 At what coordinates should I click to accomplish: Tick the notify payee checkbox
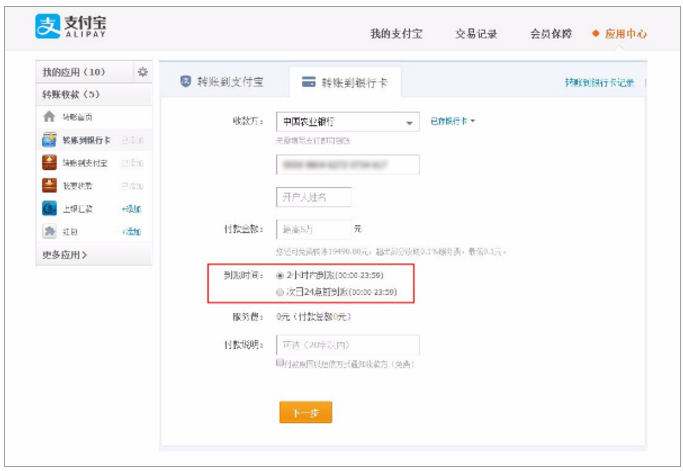coord(280,363)
